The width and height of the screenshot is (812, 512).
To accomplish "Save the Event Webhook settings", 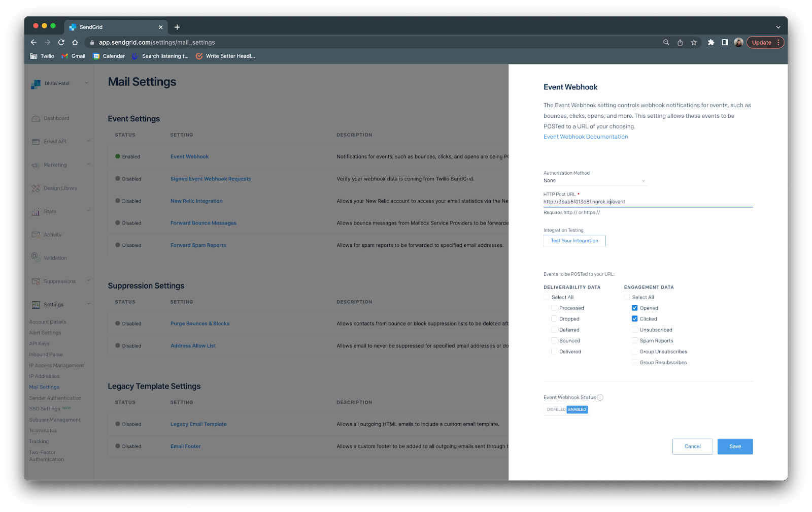I will click(x=734, y=446).
